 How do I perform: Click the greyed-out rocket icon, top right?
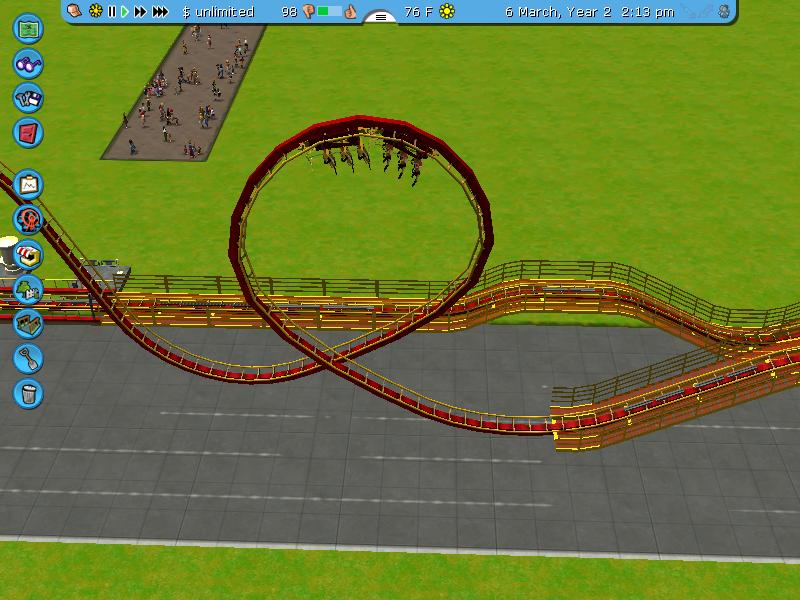[706, 12]
